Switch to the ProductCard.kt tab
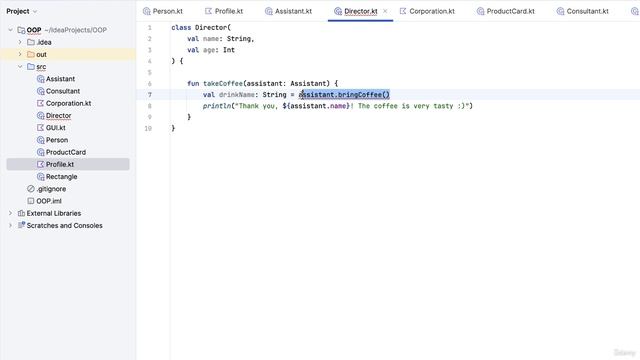This screenshot has height=360, width=640. coord(506,11)
